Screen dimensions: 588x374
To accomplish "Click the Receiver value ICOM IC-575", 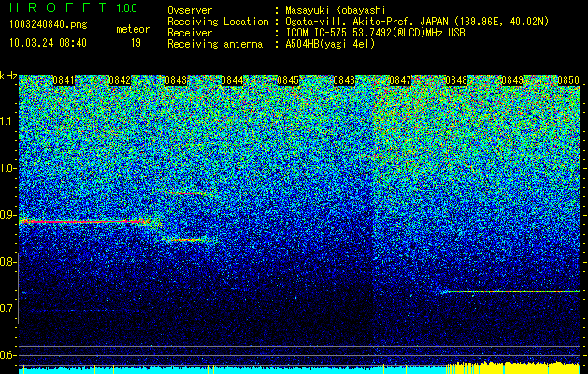I will pos(316,33).
